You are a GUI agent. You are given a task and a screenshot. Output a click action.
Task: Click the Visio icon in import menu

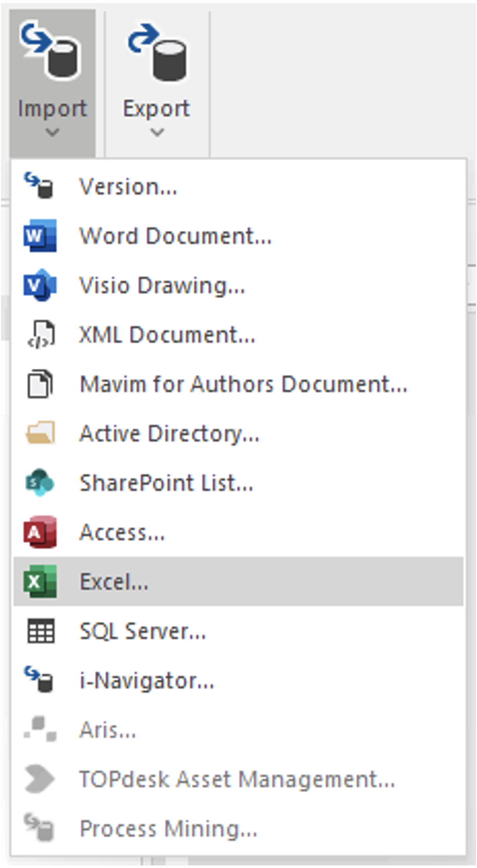coord(40,285)
